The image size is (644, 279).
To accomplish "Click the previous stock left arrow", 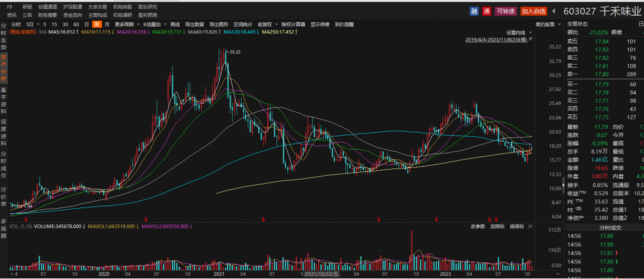I will 553,11.
